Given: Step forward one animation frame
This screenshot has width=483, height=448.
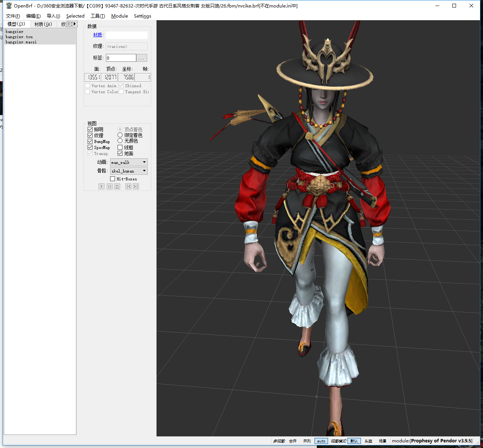Looking at the screenshot, I should tap(136, 186).
